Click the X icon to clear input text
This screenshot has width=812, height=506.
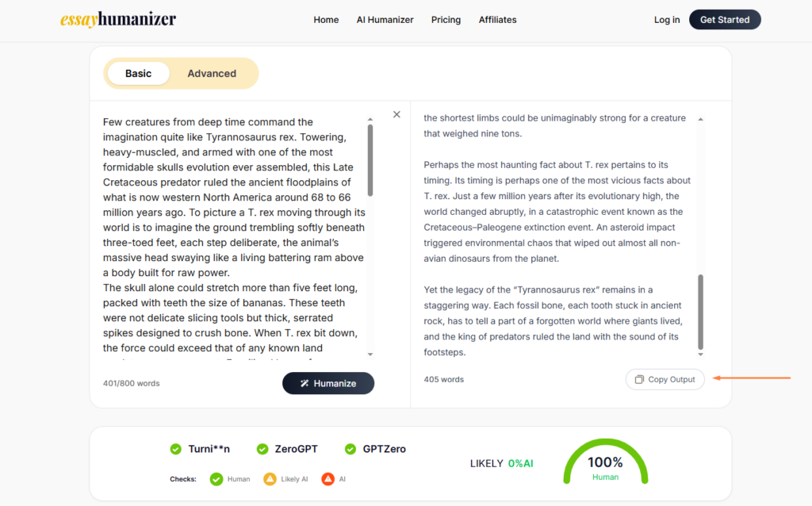coord(396,114)
